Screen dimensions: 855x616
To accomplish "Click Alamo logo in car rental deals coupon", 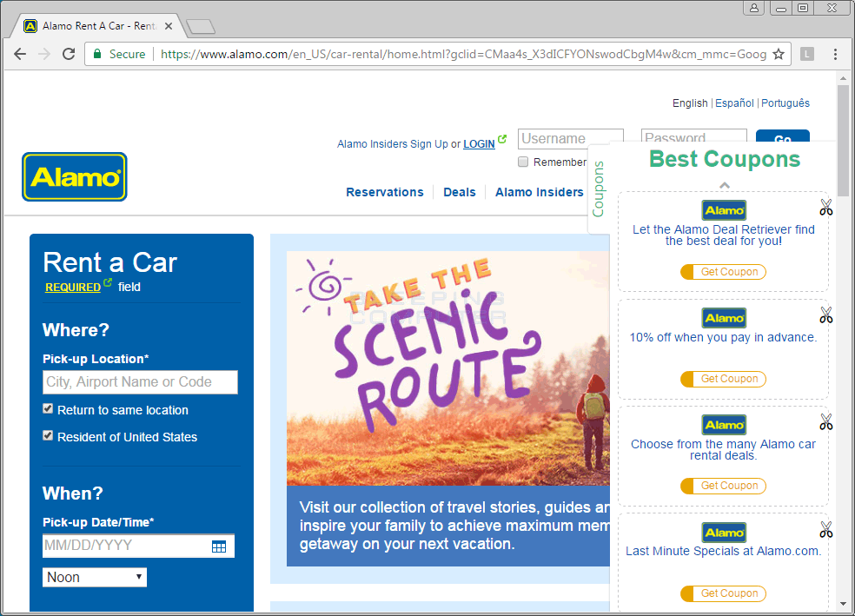I will point(724,425).
